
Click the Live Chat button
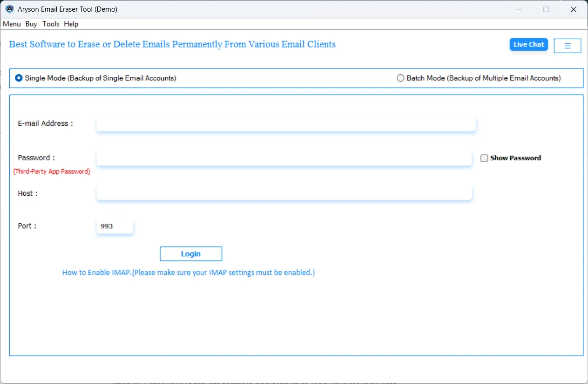coord(529,45)
